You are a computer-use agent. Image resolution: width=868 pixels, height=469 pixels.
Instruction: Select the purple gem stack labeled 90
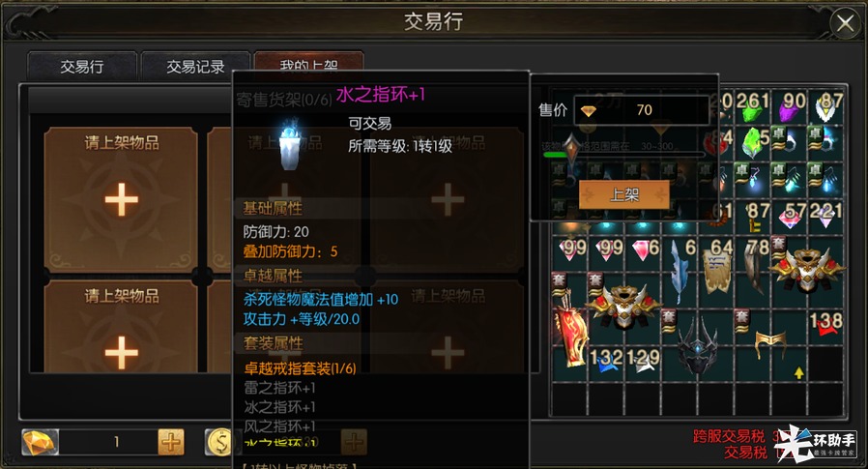[789, 106]
